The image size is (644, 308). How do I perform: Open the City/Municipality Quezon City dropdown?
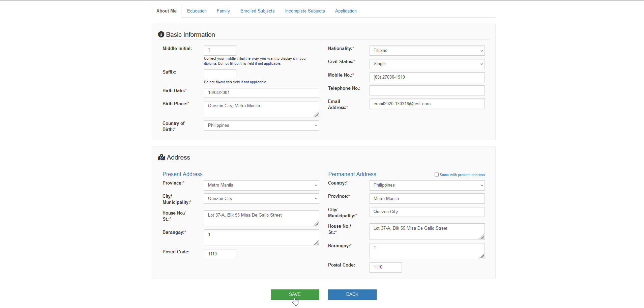(261, 199)
